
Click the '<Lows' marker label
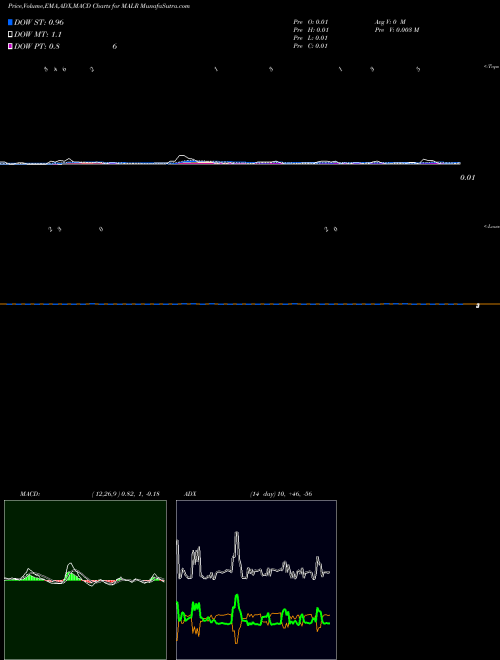point(492,226)
